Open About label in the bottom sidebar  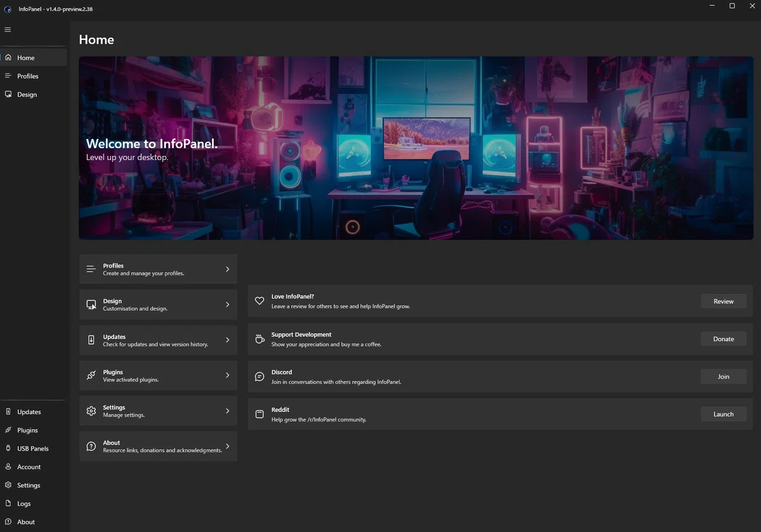[26, 522]
